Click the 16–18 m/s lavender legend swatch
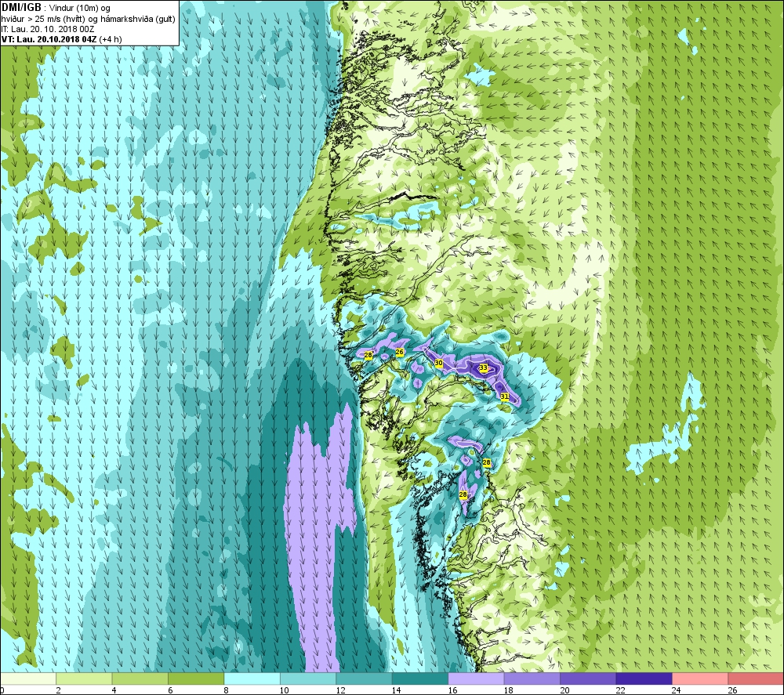This screenshot has width=784, height=695. [476, 678]
